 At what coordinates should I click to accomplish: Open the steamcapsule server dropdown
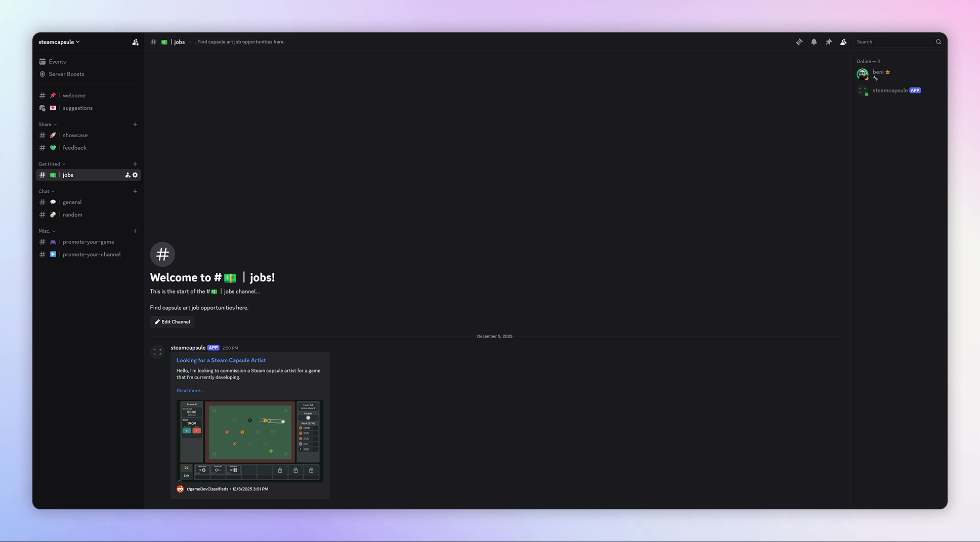coord(59,42)
